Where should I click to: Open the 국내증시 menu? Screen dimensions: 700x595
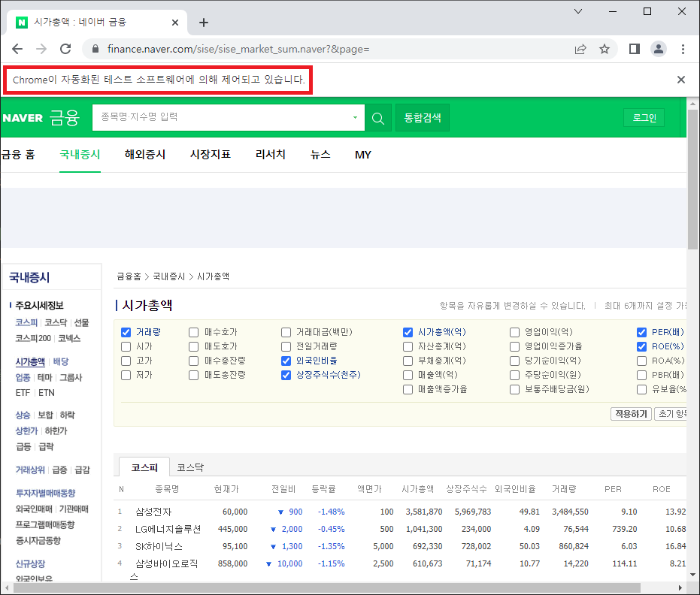click(80, 154)
